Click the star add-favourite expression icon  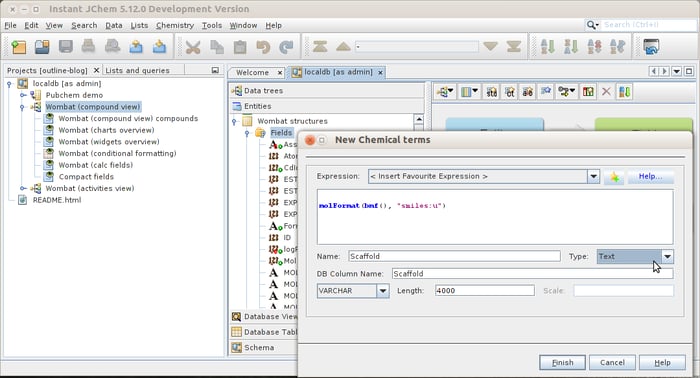(614, 177)
